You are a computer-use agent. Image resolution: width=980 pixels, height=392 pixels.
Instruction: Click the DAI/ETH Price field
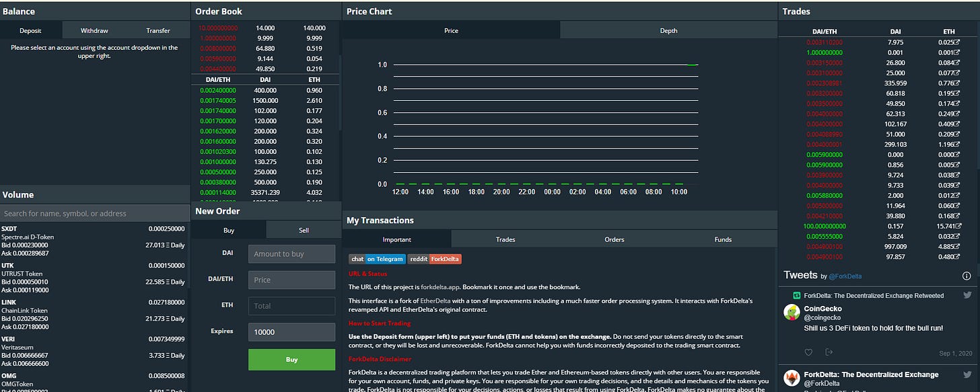(291, 280)
